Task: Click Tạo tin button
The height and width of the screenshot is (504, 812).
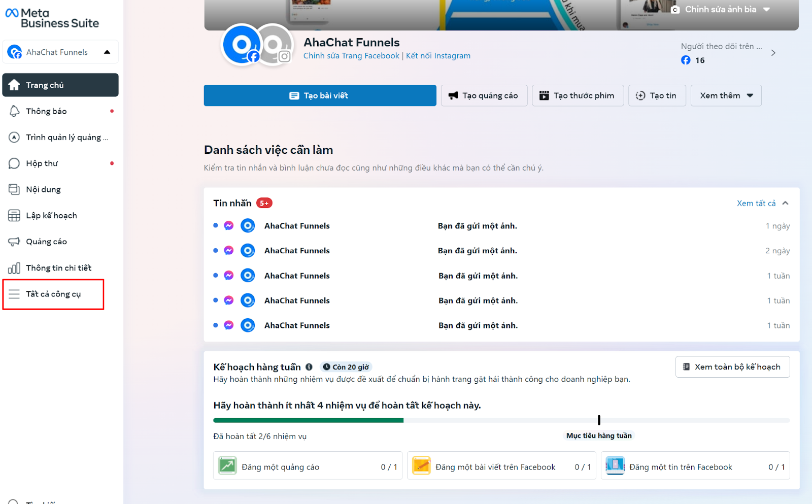Action: click(x=657, y=95)
